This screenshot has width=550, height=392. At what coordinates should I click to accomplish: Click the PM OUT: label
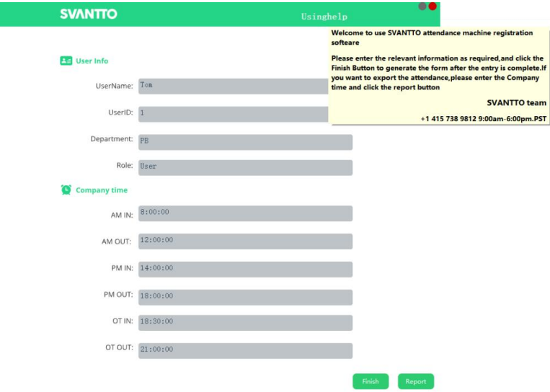click(x=118, y=295)
